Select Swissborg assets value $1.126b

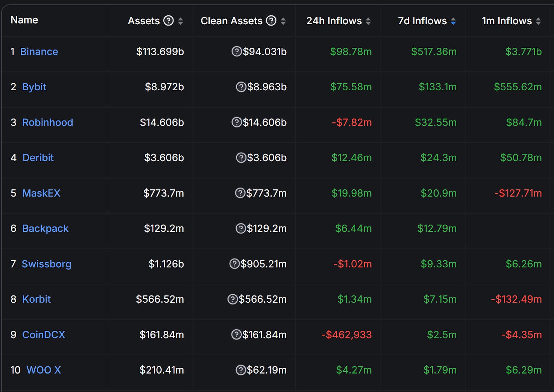pyautogui.click(x=166, y=264)
